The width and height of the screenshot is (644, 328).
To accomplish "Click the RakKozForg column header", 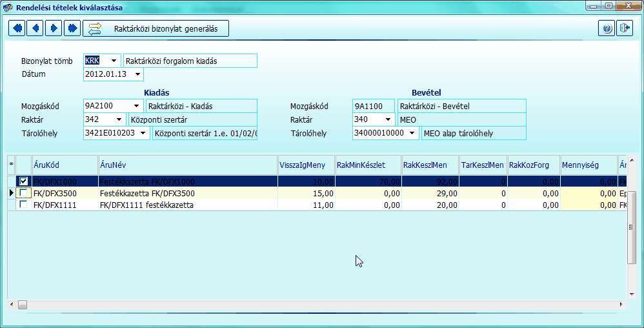I will pyautogui.click(x=534, y=165).
